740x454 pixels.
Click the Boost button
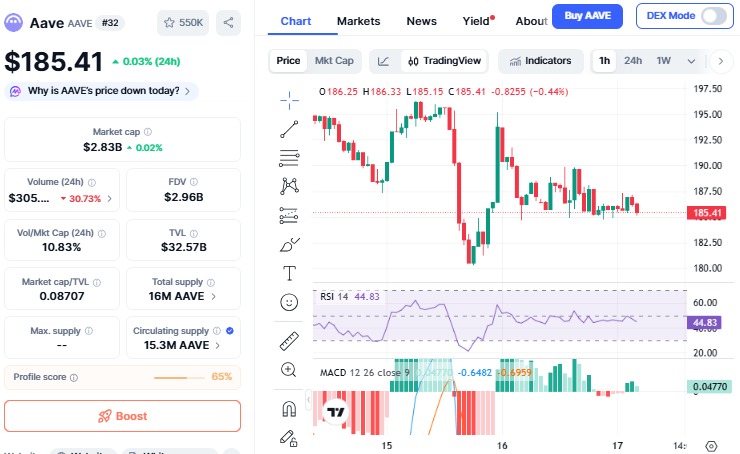click(123, 416)
